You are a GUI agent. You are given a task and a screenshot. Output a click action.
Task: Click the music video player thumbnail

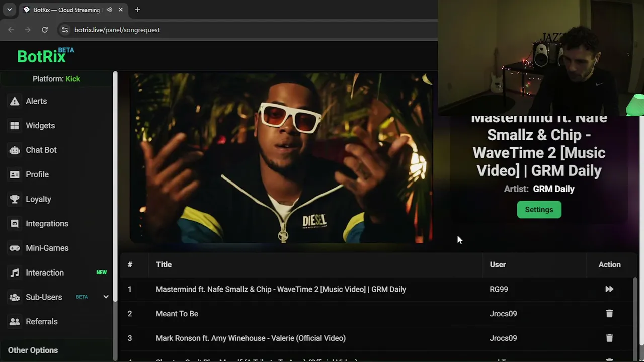281,158
